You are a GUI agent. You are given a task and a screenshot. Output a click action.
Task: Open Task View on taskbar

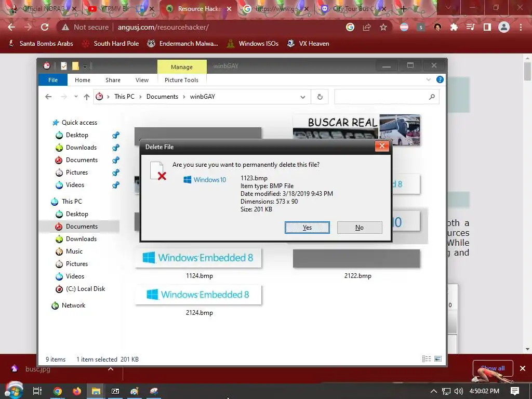37,391
